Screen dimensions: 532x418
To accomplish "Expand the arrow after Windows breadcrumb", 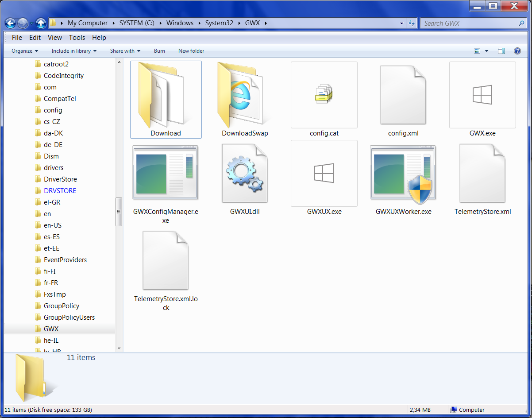I will tap(199, 23).
